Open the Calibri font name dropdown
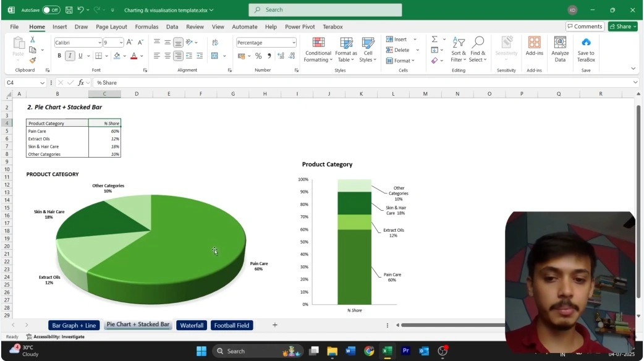644x361 pixels. pos(100,43)
